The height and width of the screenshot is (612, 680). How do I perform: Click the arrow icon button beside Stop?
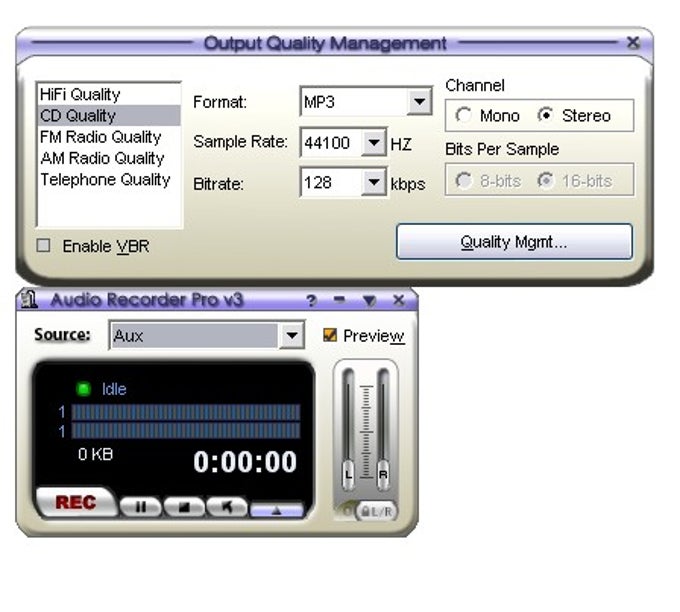227,506
